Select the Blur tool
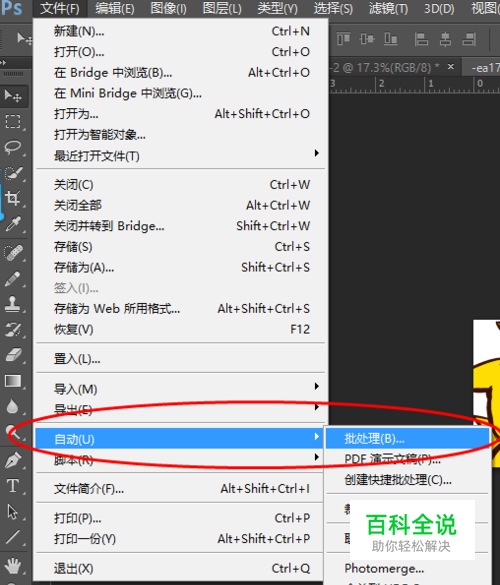 point(13,406)
